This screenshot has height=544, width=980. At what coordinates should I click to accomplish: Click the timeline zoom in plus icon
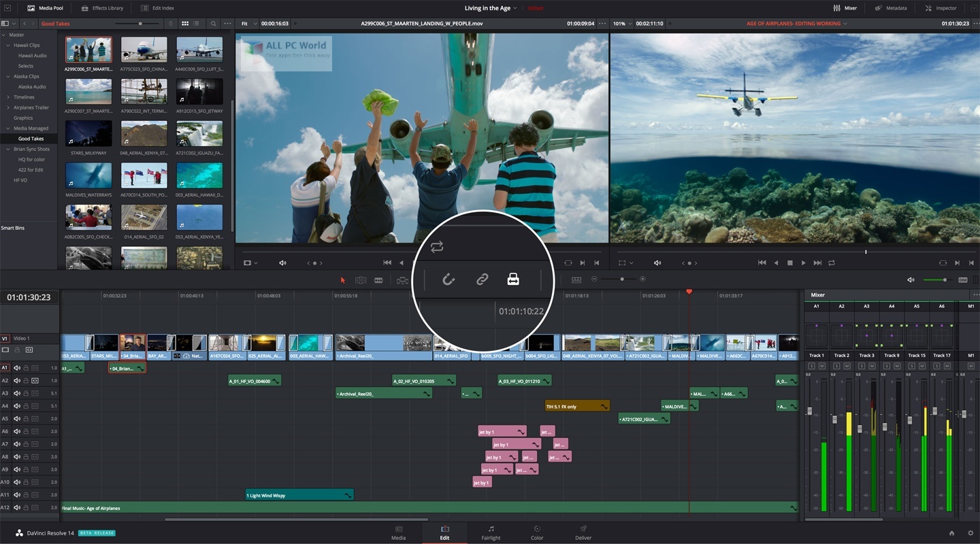click(x=642, y=279)
